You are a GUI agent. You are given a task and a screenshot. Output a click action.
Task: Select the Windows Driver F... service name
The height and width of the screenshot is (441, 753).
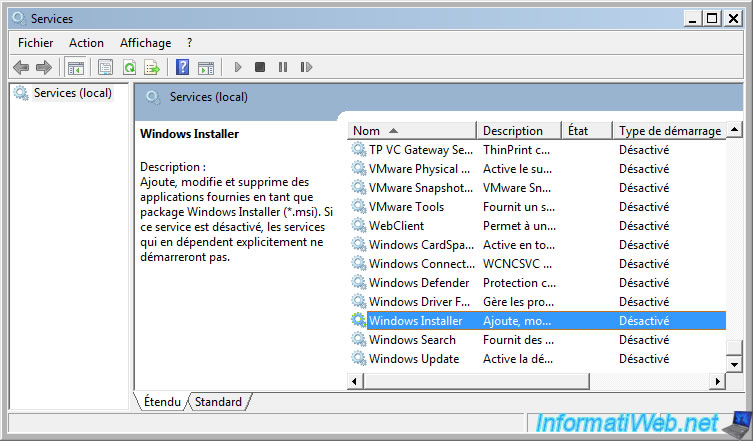pyautogui.click(x=419, y=302)
